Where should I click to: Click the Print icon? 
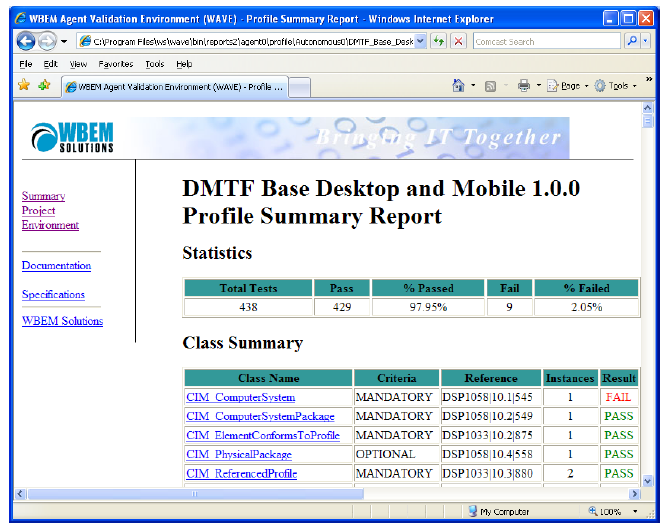(x=524, y=86)
